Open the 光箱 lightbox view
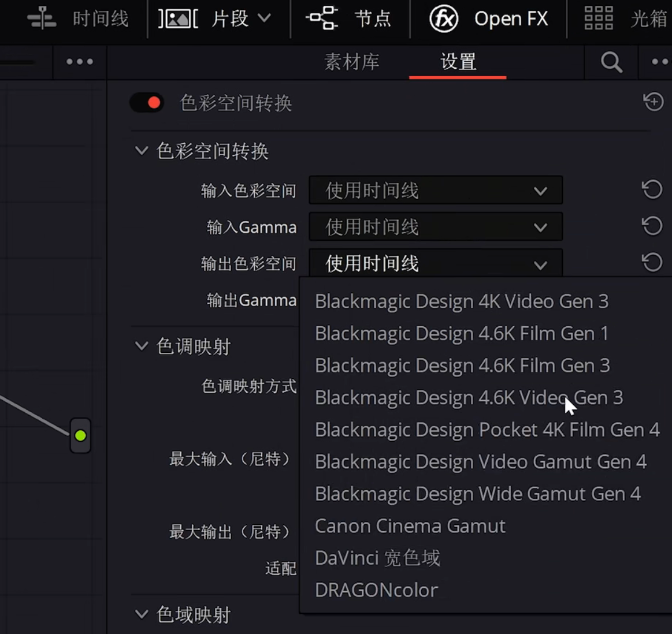The image size is (672, 634). 626,18
